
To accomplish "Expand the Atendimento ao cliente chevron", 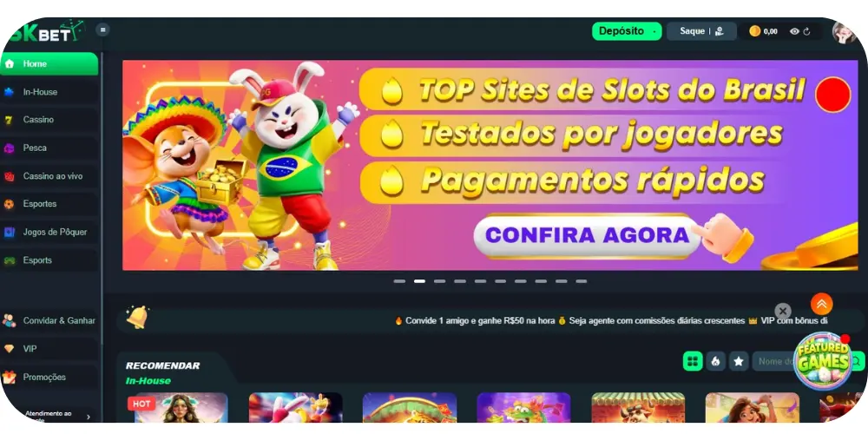I will 88,417.
